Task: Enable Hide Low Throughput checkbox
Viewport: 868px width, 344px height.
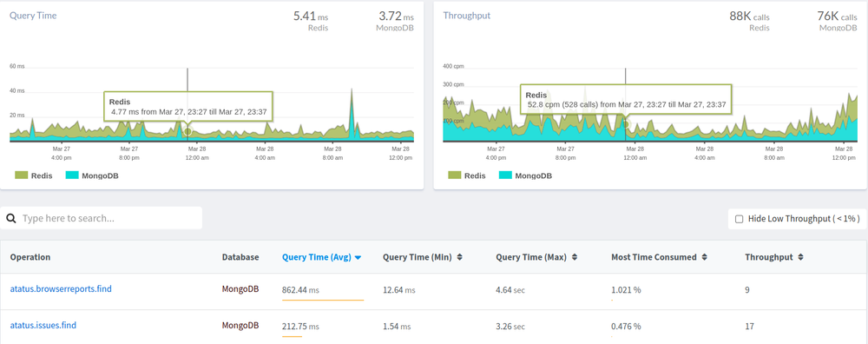Action: (739, 220)
